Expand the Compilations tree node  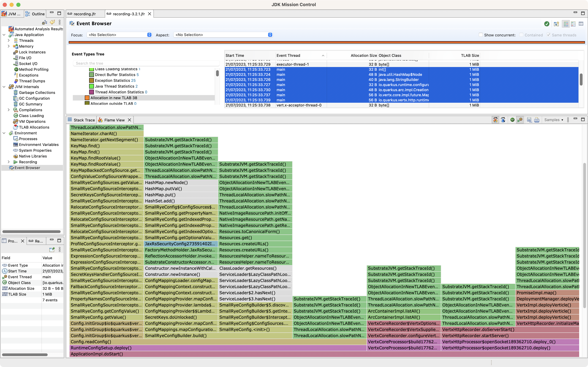point(9,110)
